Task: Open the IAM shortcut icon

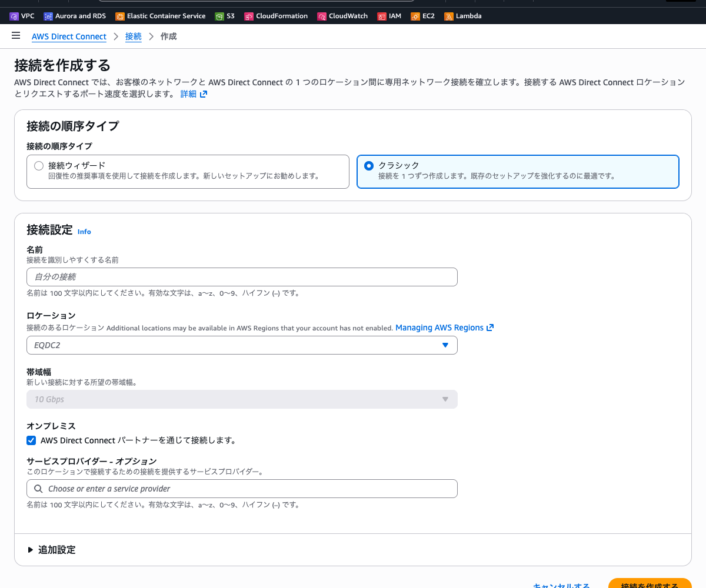Action: 382,16
